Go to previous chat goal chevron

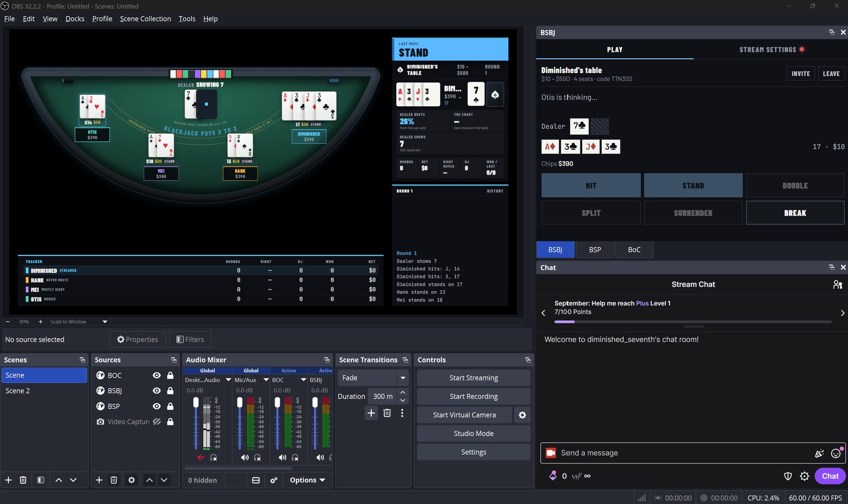point(543,313)
